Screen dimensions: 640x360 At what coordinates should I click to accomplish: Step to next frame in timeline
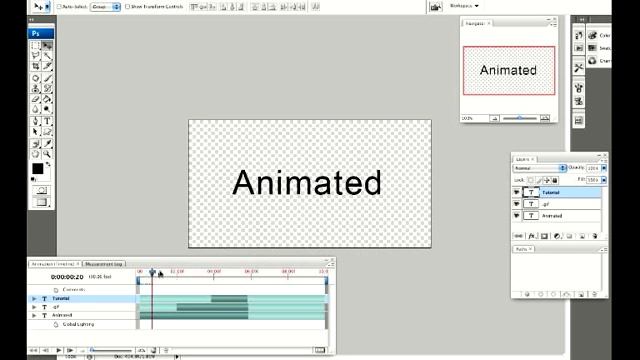(x=70, y=350)
